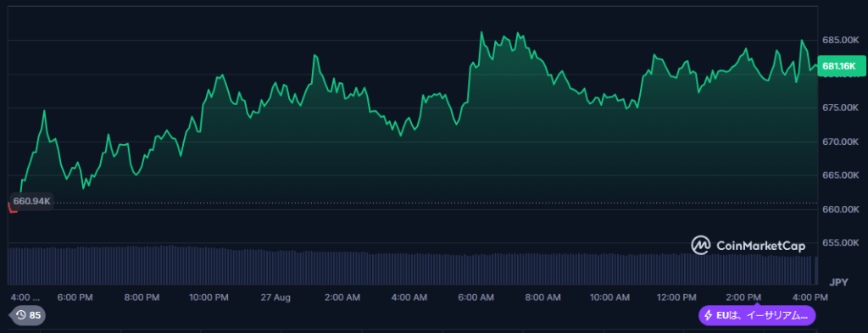Open the history badge showing 85

28,315
